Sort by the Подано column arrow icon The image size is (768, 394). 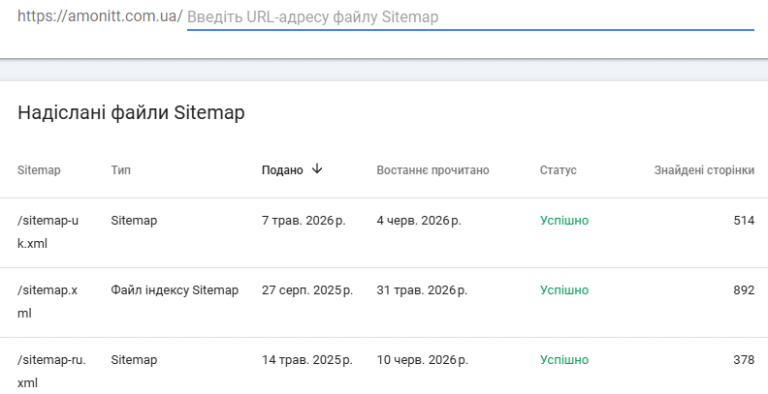coord(317,169)
